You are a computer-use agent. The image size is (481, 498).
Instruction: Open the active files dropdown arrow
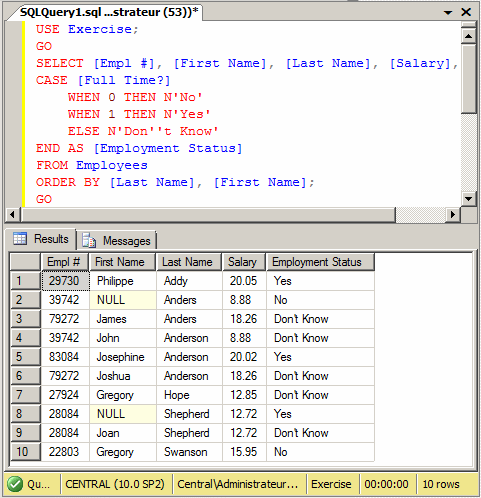coord(448,13)
